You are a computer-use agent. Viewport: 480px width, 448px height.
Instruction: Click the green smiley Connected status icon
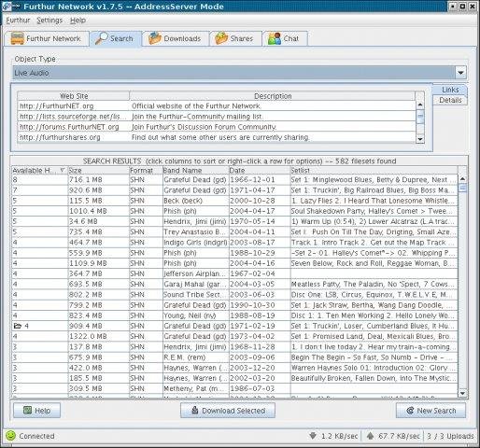tap(10, 435)
